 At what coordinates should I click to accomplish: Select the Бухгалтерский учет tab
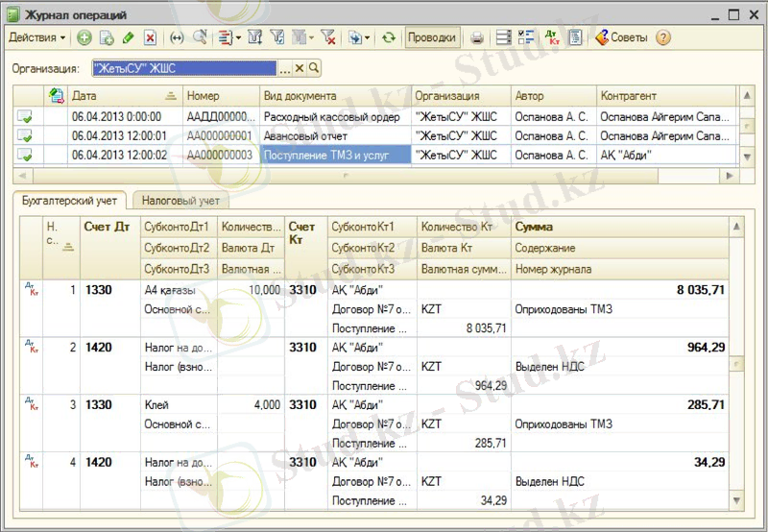69,201
